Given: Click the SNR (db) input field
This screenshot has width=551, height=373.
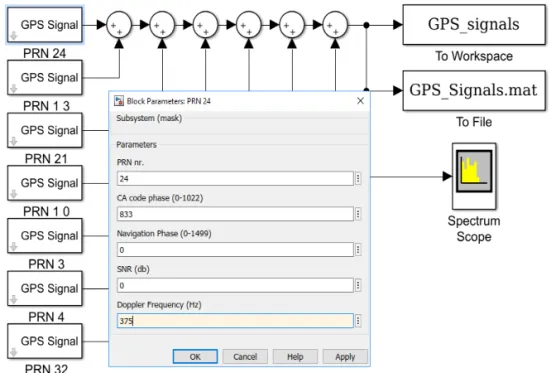Looking at the screenshot, I should 235,285.
